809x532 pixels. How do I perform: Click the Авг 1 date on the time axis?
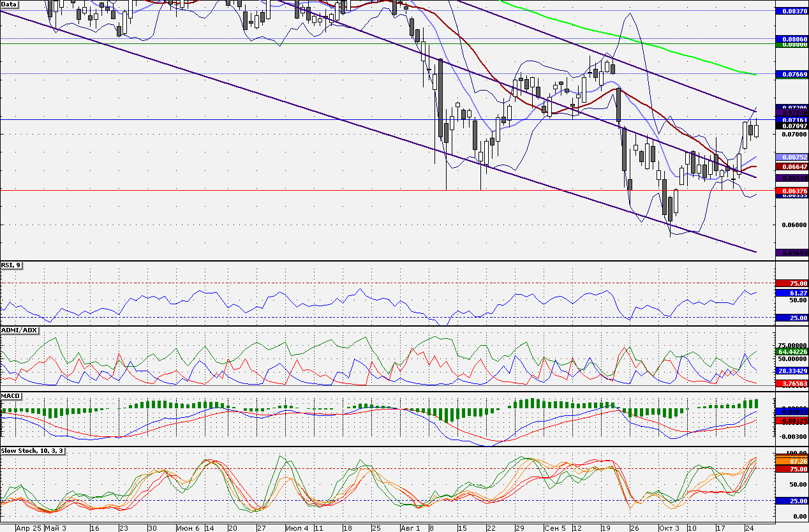coord(410,528)
